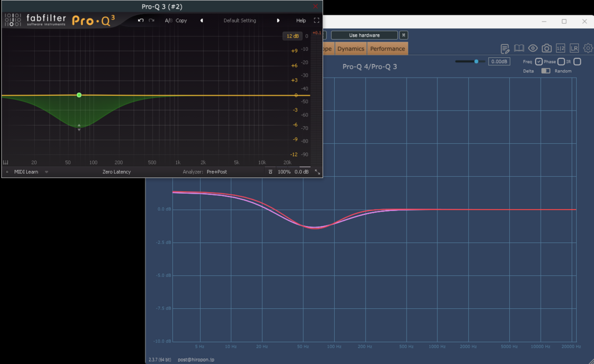
Task: Click the Pro-Q 3 (#2) title bar text
Action: [162, 6]
